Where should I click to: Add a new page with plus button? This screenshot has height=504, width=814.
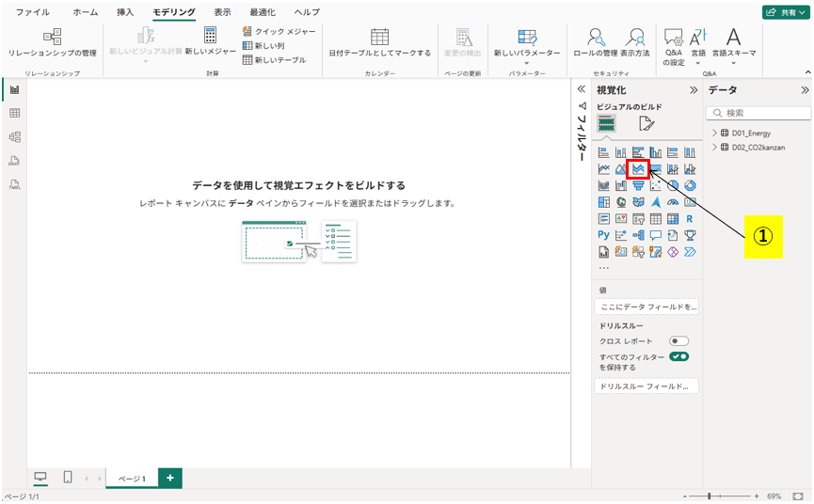[x=169, y=478]
